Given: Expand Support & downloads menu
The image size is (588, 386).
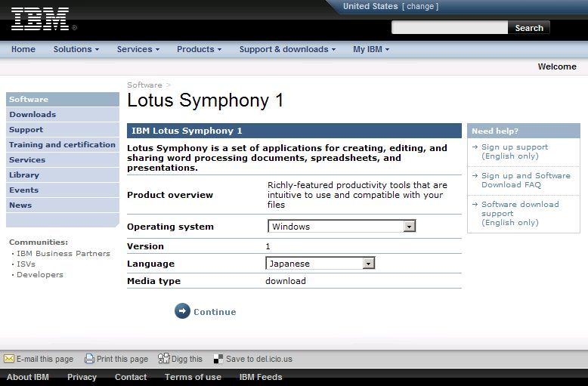Looking at the screenshot, I should tap(287, 49).
